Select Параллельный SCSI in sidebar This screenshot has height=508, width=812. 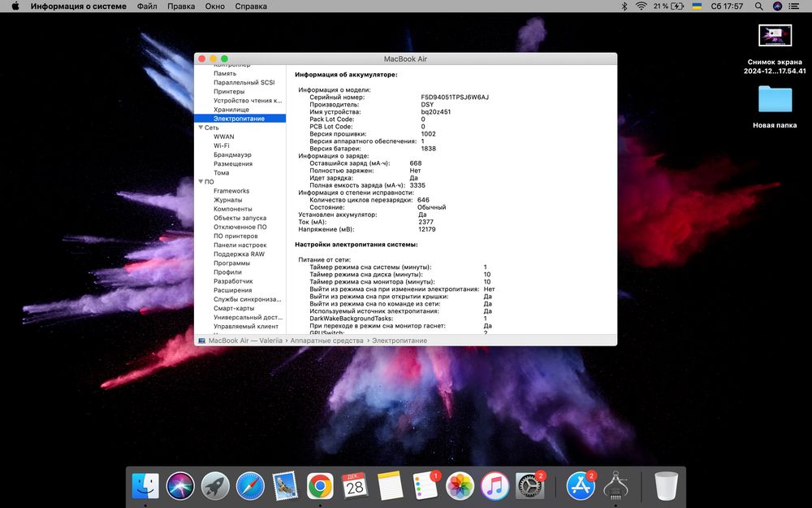(244, 82)
